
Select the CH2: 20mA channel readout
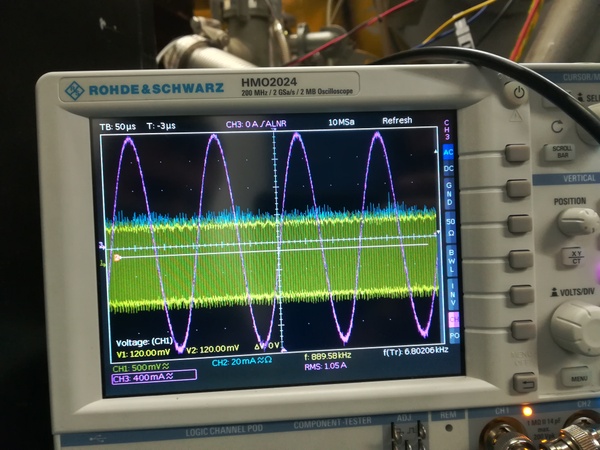pyautogui.click(x=242, y=362)
